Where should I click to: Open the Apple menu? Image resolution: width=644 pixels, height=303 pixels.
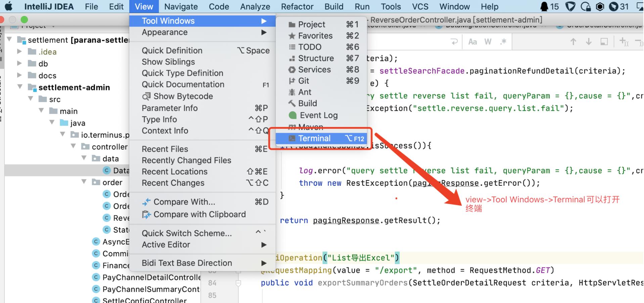click(x=8, y=6)
